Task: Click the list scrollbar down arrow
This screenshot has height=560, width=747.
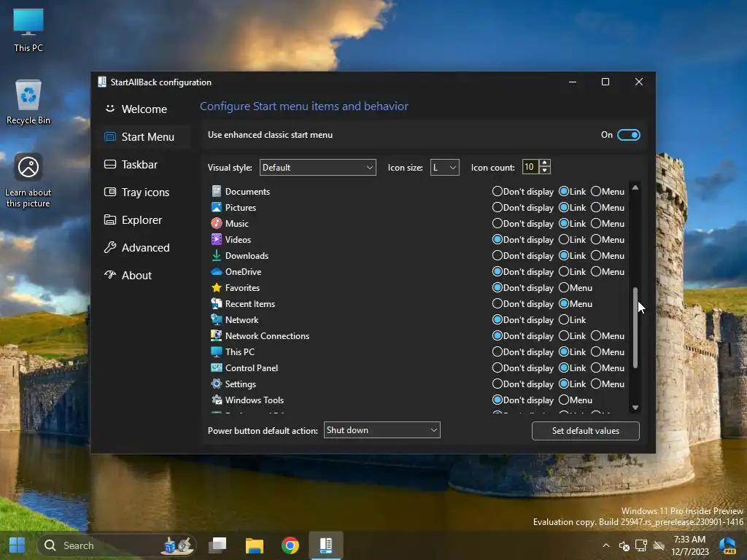Action: (x=635, y=407)
